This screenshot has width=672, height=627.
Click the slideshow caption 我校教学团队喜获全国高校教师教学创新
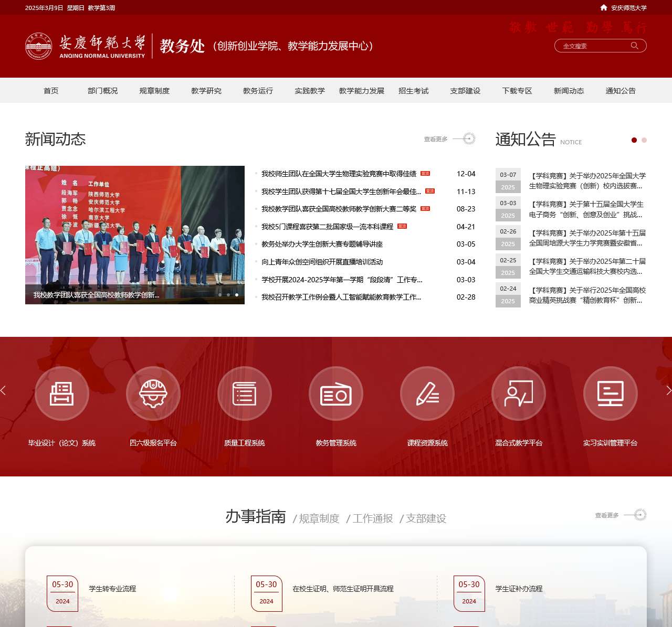[x=96, y=295]
